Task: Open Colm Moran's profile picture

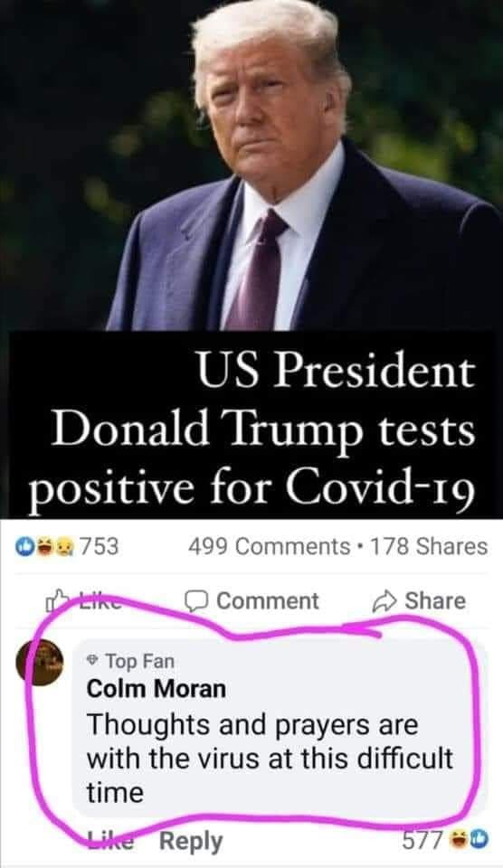Action: tap(39, 662)
